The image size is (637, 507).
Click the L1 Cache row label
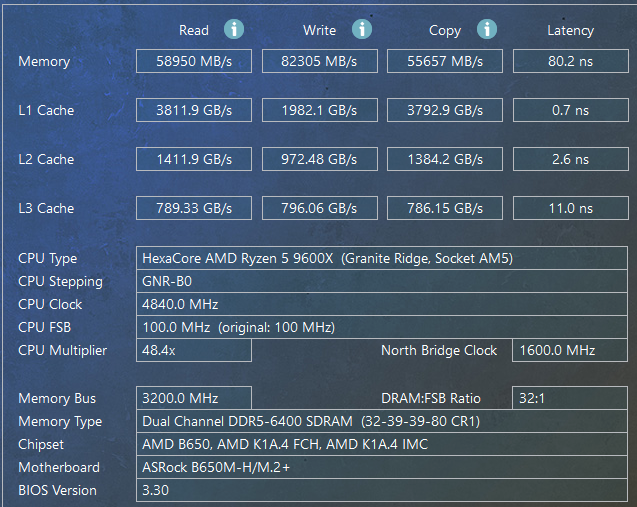point(46,110)
